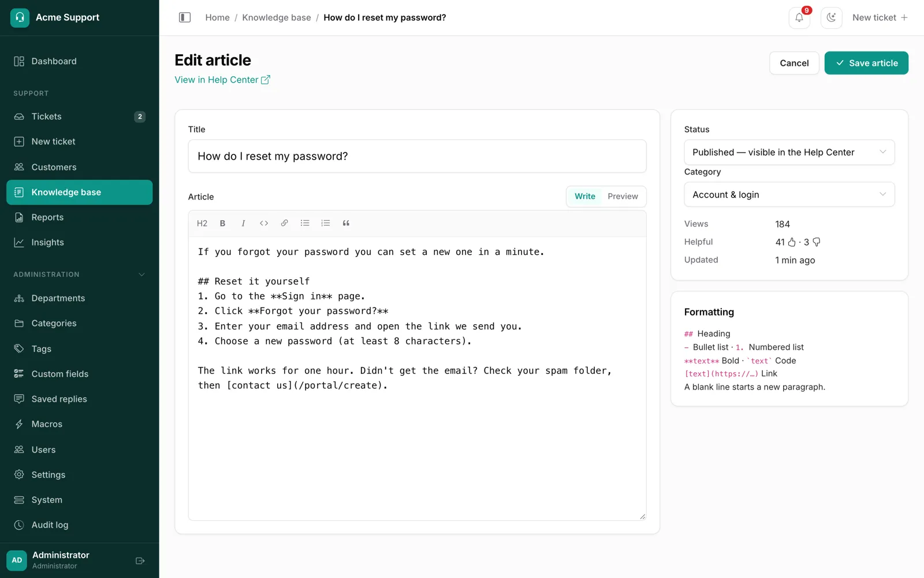
Task: Open Saved replies page
Action: (x=80, y=399)
